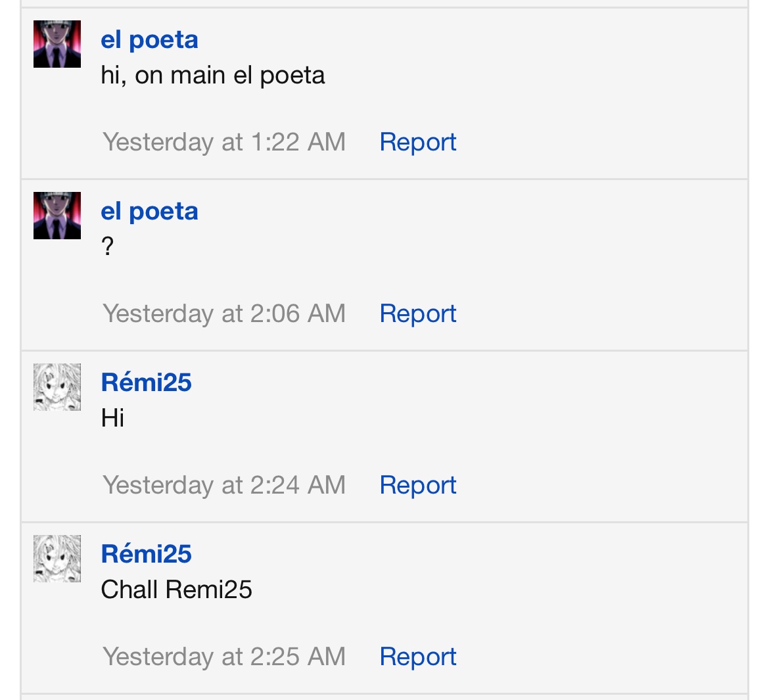Image resolution: width=769 pixels, height=700 pixels.
Task: Click the 'Yesterday at 2:06 AM' timestamp
Action: coord(224,314)
